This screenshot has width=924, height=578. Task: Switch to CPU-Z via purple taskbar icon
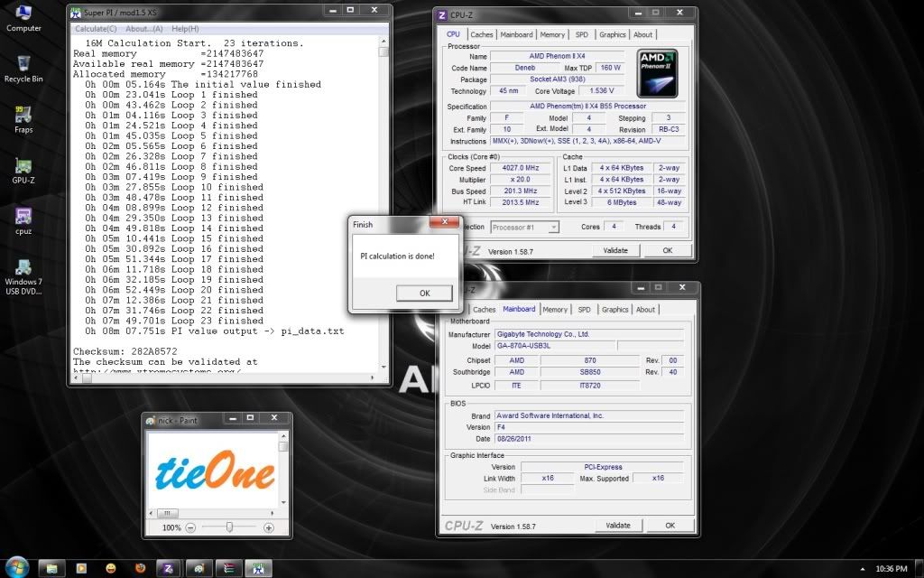tap(169, 568)
